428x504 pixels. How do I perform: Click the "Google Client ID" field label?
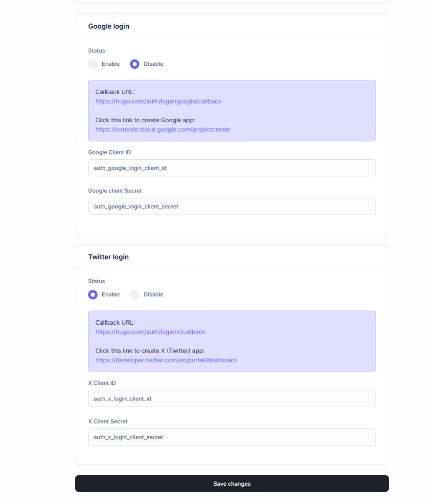[x=109, y=152]
